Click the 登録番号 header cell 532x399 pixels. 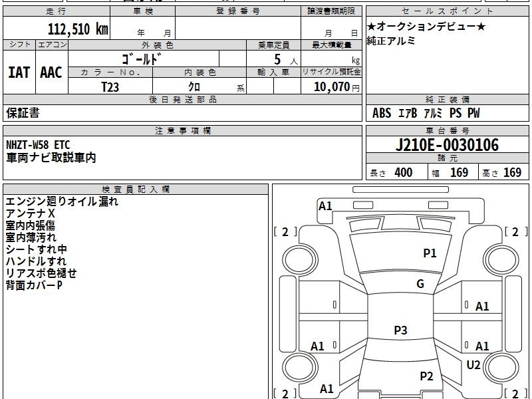pyautogui.click(x=238, y=11)
